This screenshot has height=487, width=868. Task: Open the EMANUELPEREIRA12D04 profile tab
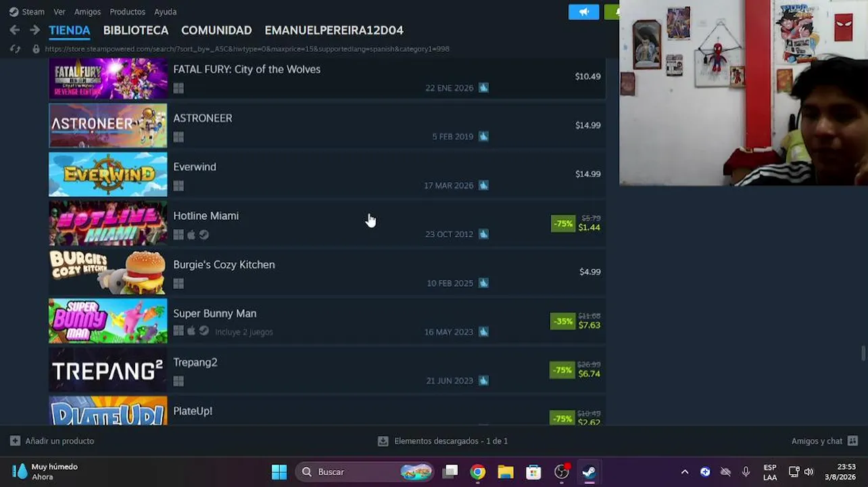(334, 30)
